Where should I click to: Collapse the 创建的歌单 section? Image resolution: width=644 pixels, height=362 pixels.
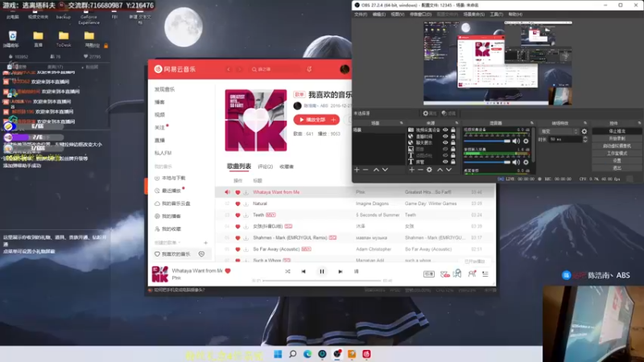167,243
